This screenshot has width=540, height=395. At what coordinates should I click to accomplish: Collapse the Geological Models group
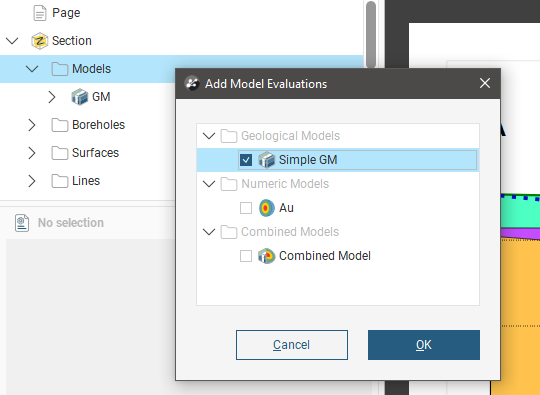coord(209,136)
